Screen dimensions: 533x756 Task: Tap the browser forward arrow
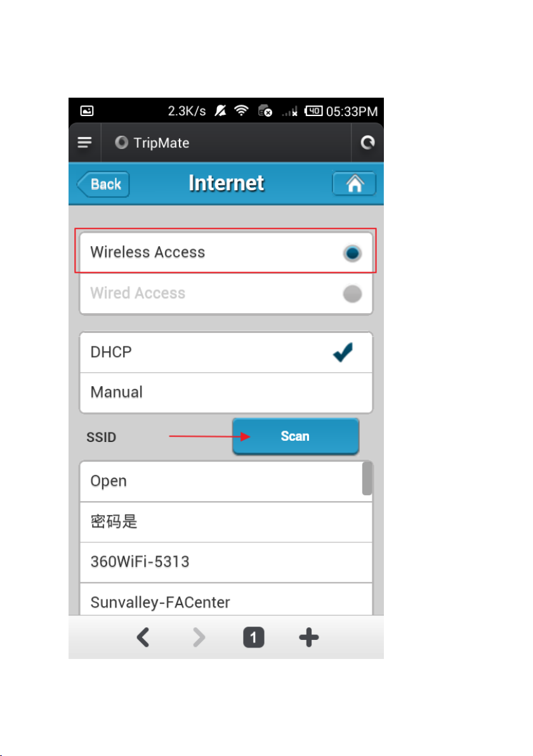coord(199,637)
